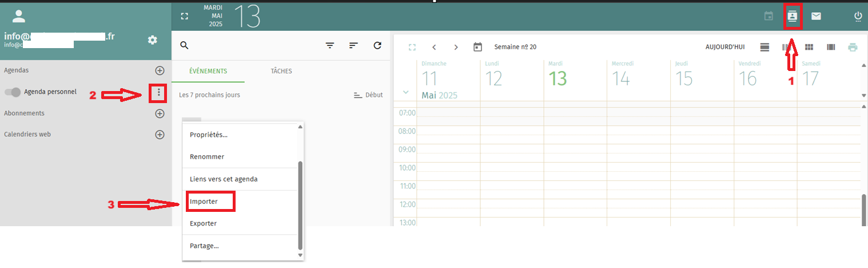Open account settings gear icon

click(152, 40)
